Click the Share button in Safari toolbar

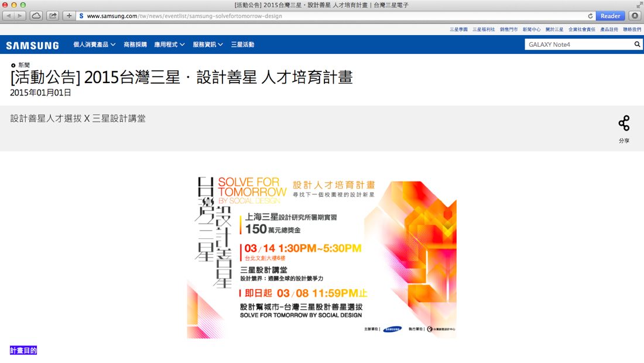53,16
